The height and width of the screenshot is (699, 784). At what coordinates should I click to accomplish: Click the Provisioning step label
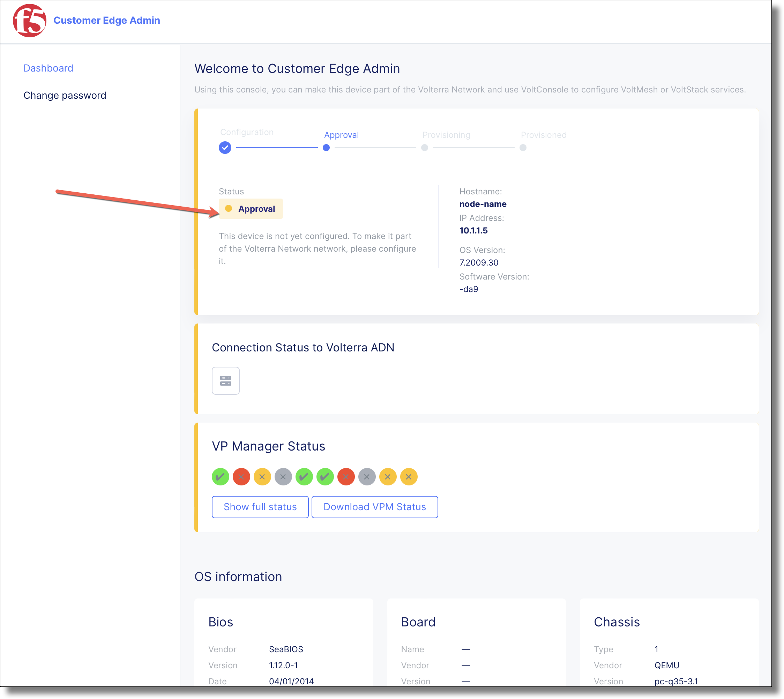(x=447, y=135)
